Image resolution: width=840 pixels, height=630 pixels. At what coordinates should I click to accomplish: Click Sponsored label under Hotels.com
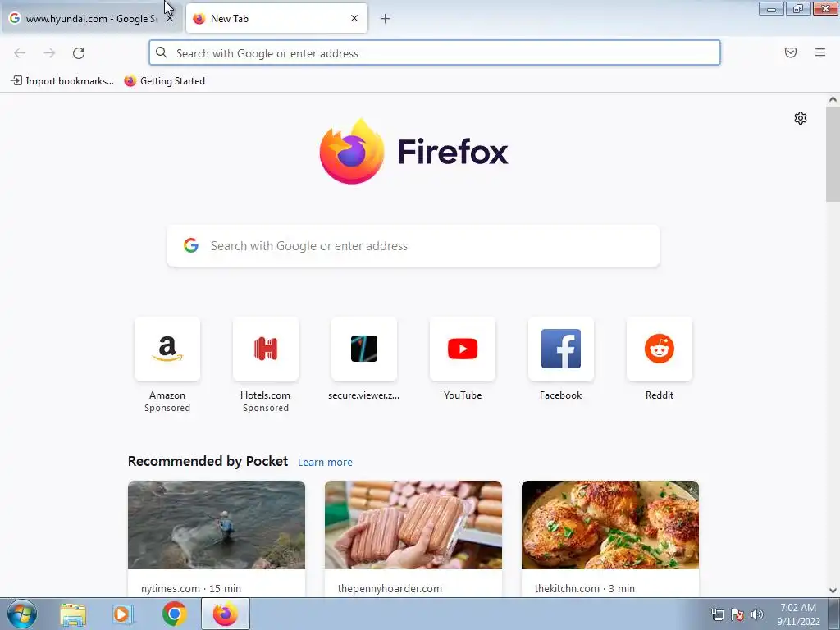266,408
